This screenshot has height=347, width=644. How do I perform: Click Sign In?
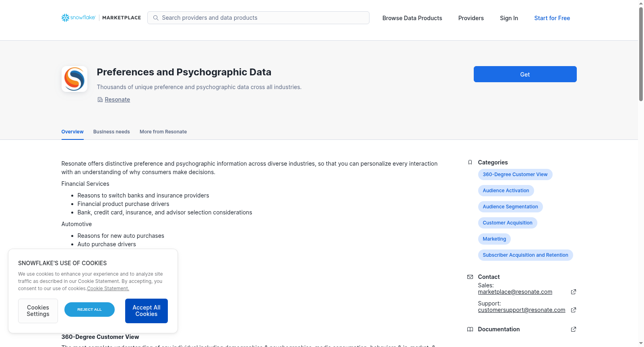pyautogui.click(x=509, y=18)
